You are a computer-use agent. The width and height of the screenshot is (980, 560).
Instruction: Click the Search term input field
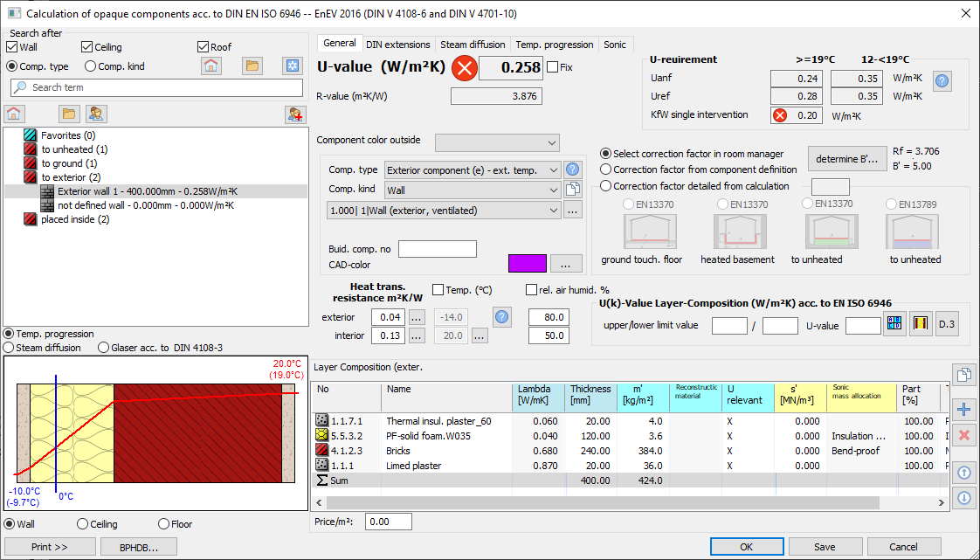(x=157, y=87)
